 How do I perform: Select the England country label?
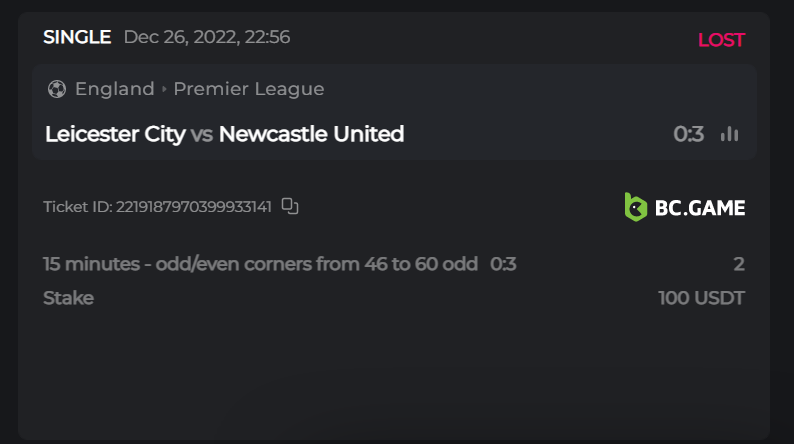click(114, 89)
